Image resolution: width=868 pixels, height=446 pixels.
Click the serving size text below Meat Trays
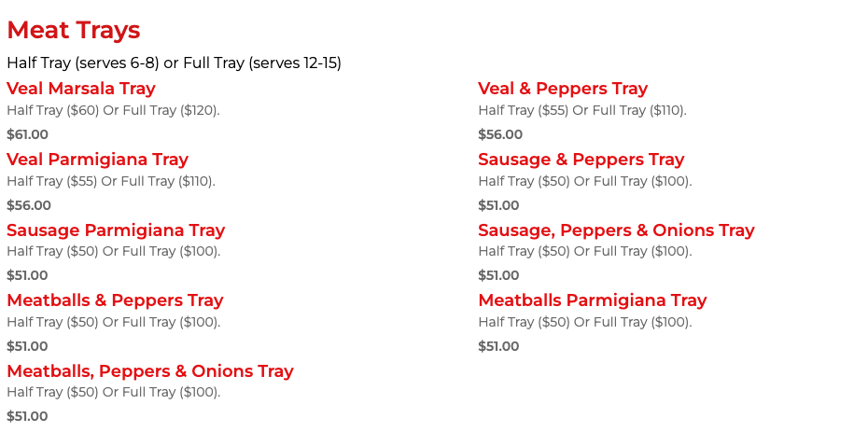[174, 63]
